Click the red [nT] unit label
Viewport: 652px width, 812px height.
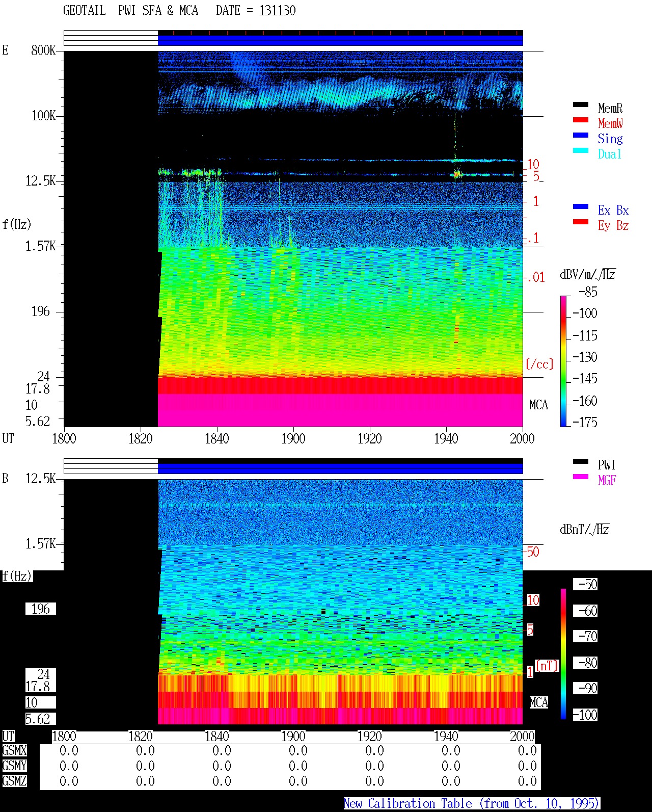coord(547,666)
